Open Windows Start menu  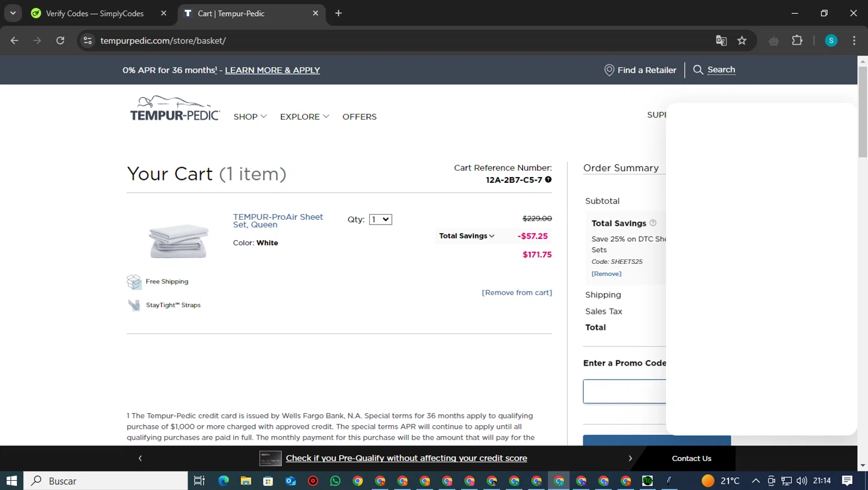(12, 481)
